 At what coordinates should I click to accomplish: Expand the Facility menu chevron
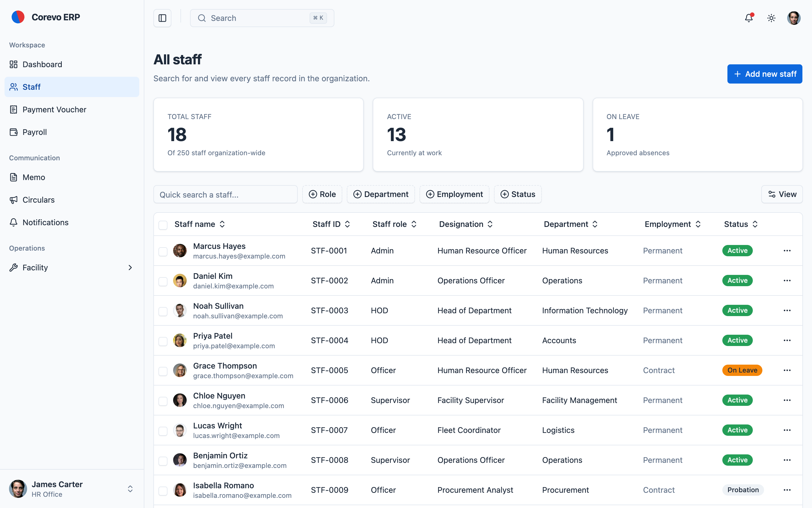(130, 268)
